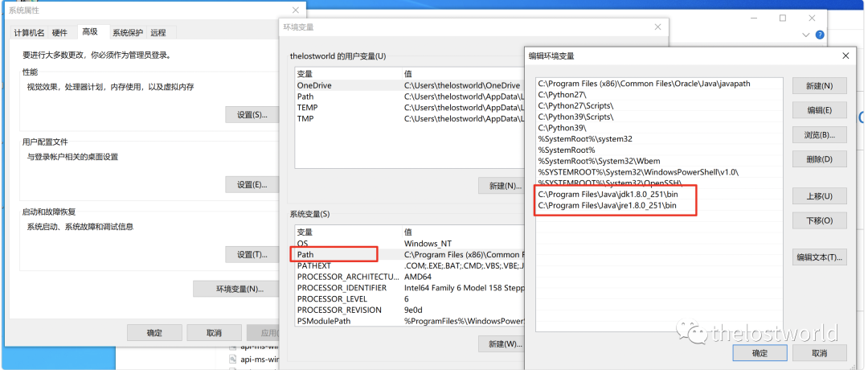The width and height of the screenshot is (868, 370).
Task: Maximize the background Explorer window
Action: [783, 18]
